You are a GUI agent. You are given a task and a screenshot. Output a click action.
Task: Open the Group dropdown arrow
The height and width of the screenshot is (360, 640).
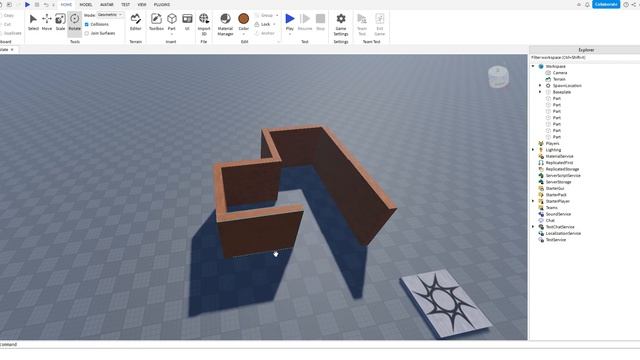(277, 16)
